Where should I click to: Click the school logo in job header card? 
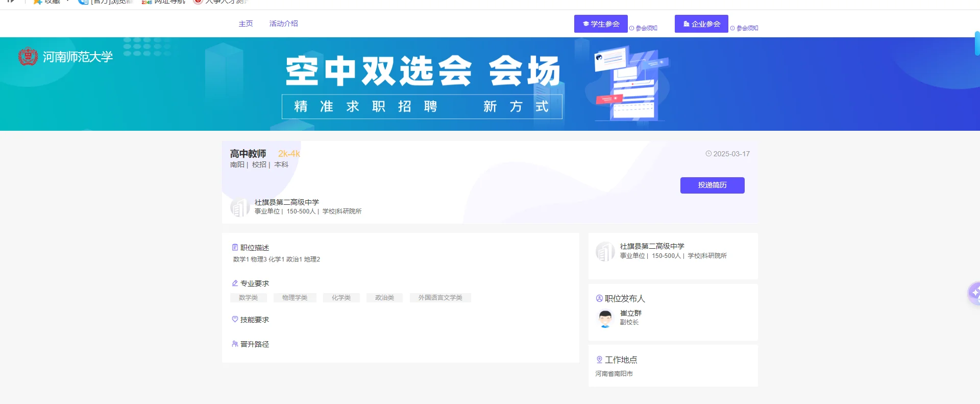(x=240, y=207)
